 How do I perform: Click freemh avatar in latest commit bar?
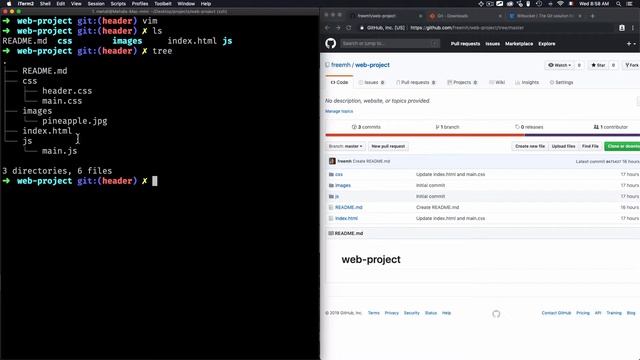click(x=332, y=161)
